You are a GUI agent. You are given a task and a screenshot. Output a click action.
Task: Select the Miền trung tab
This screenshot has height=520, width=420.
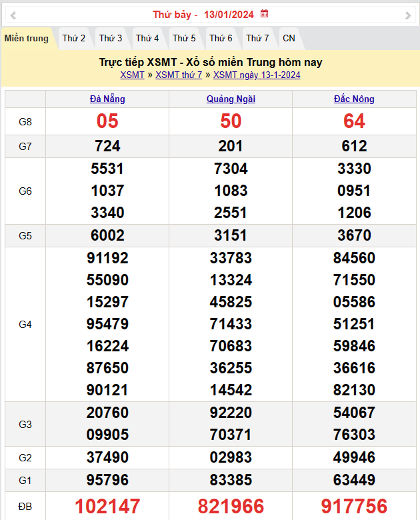click(27, 39)
